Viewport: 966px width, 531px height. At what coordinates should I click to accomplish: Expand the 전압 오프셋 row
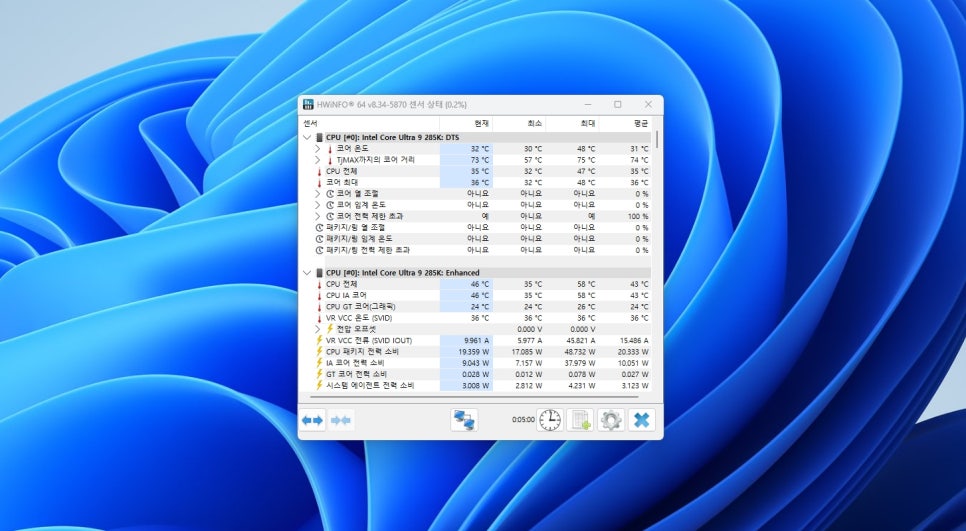point(318,329)
